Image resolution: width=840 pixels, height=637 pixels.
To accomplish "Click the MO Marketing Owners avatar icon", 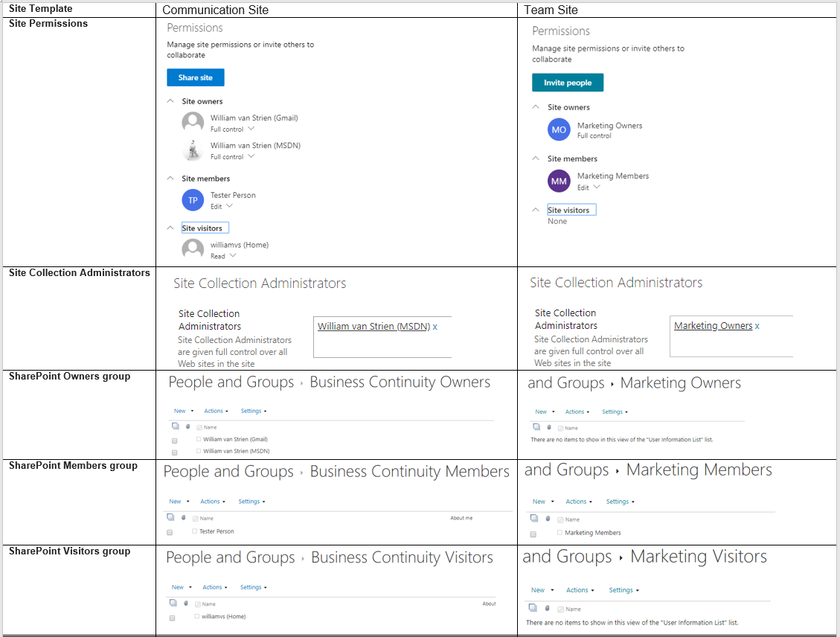I will (559, 129).
